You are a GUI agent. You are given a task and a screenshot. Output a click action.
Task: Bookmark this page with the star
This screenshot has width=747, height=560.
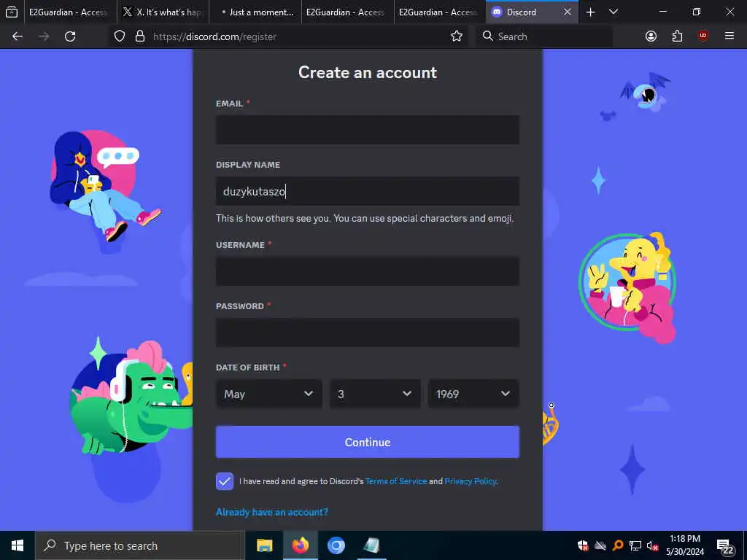(457, 36)
